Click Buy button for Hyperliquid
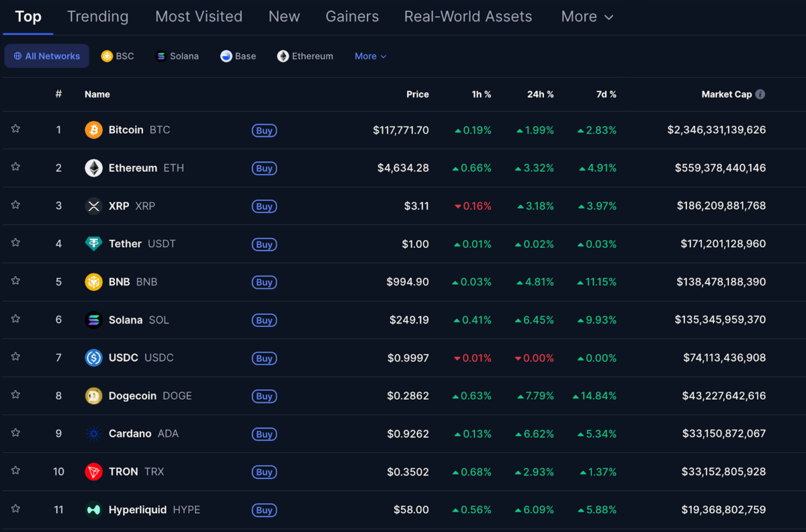 point(265,510)
